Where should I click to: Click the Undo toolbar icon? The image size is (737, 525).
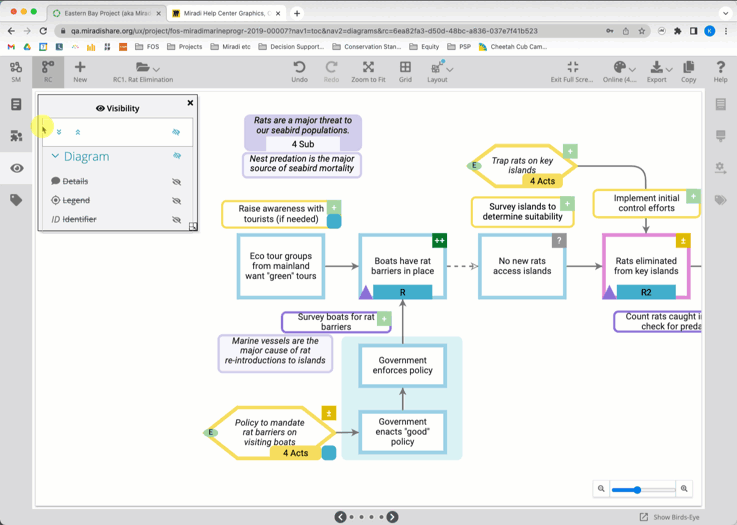[299, 68]
